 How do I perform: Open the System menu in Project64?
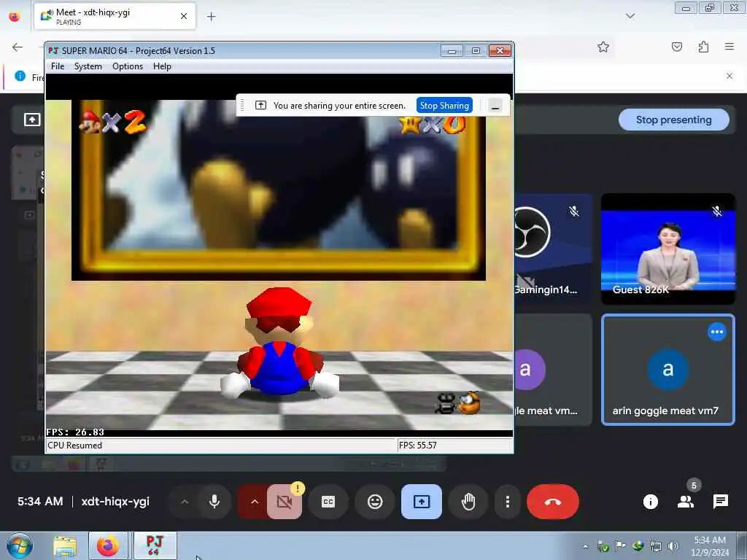coord(88,66)
